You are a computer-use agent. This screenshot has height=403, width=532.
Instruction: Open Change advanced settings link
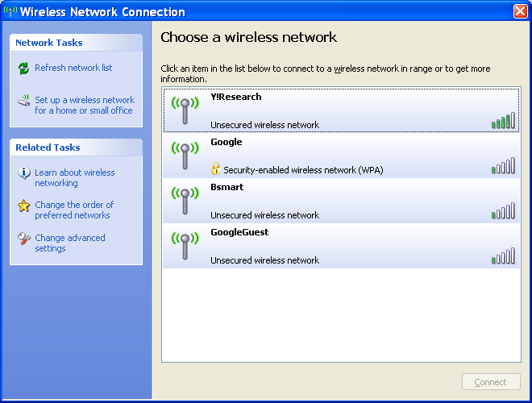click(x=69, y=243)
